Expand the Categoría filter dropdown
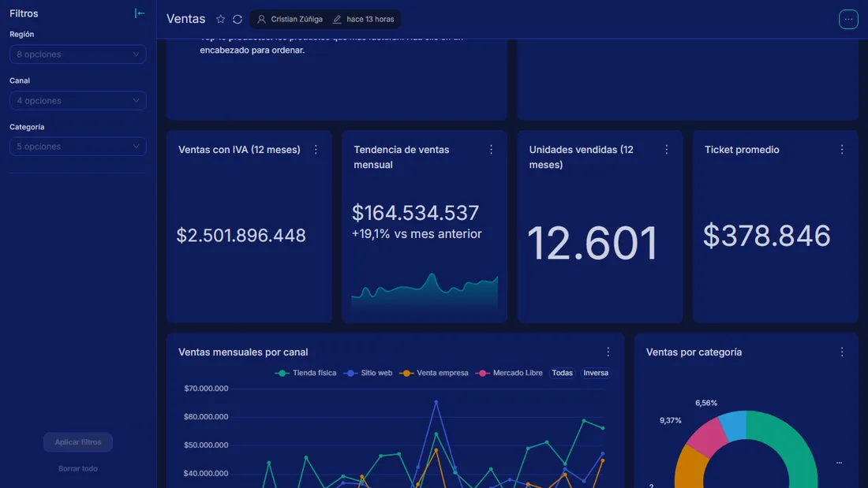The image size is (868, 488). [x=77, y=147]
